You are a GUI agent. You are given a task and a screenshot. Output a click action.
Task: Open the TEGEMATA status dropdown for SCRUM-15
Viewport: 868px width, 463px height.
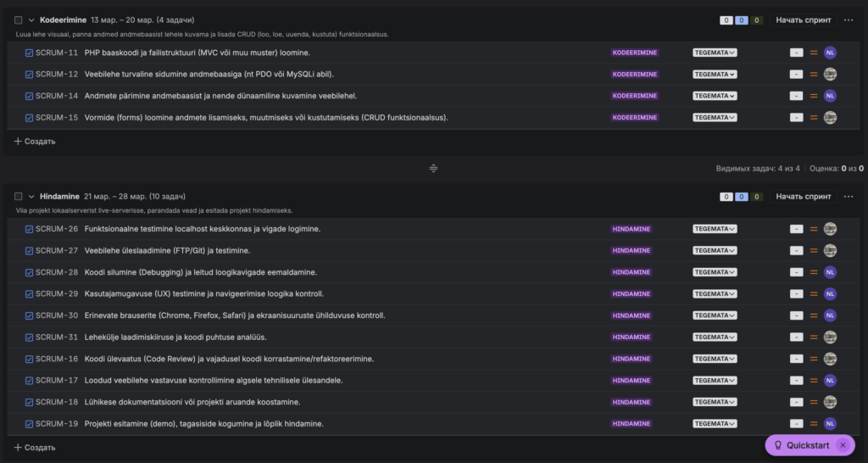(715, 118)
